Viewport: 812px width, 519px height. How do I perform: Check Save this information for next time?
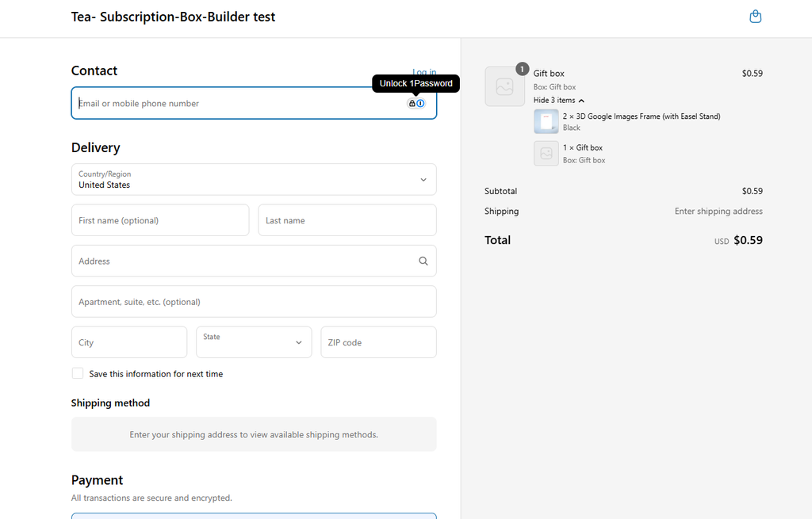click(x=78, y=373)
